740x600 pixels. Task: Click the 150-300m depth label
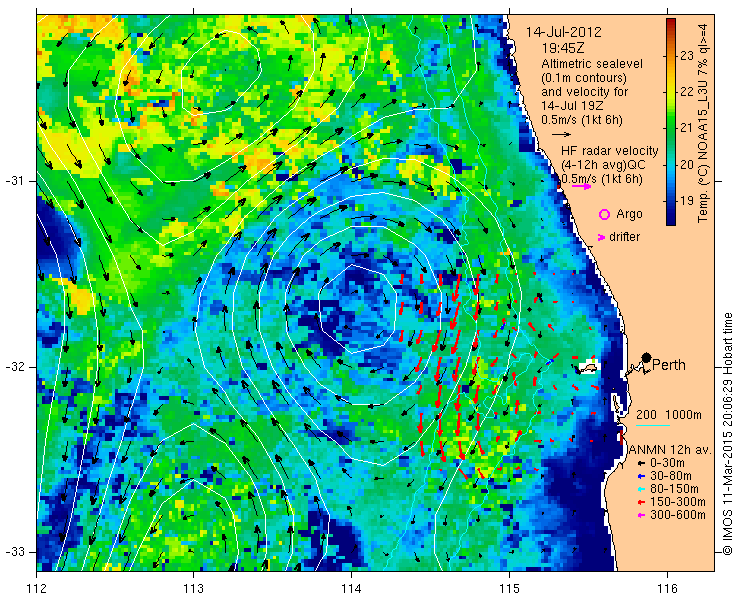tap(678, 502)
